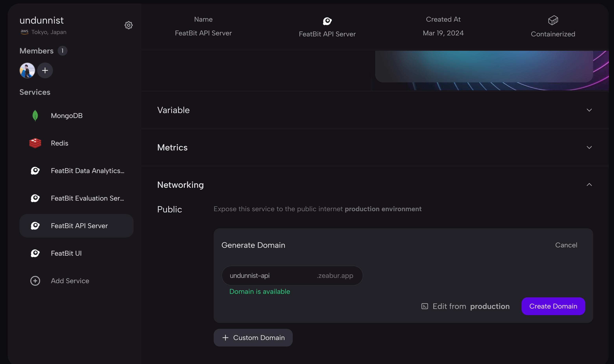The width and height of the screenshot is (614, 364).
Task: Click production environment bold text
Action: (x=383, y=209)
